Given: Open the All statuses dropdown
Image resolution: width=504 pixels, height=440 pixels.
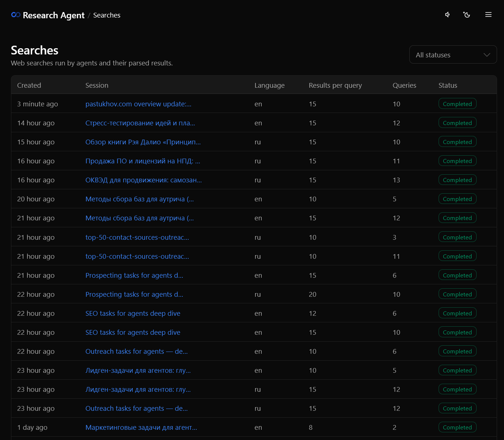Looking at the screenshot, I should (x=453, y=54).
